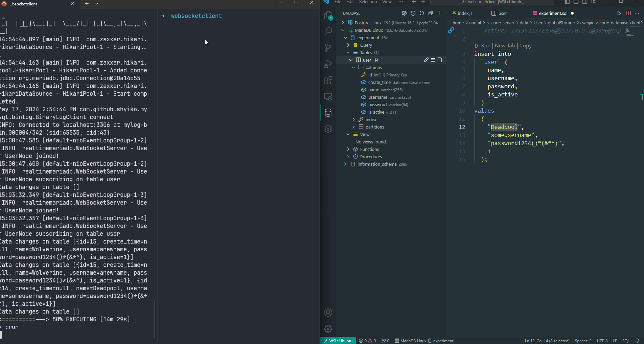The height and width of the screenshot is (344, 644).
Task: Collapse the Views node
Action: pos(348,134)
